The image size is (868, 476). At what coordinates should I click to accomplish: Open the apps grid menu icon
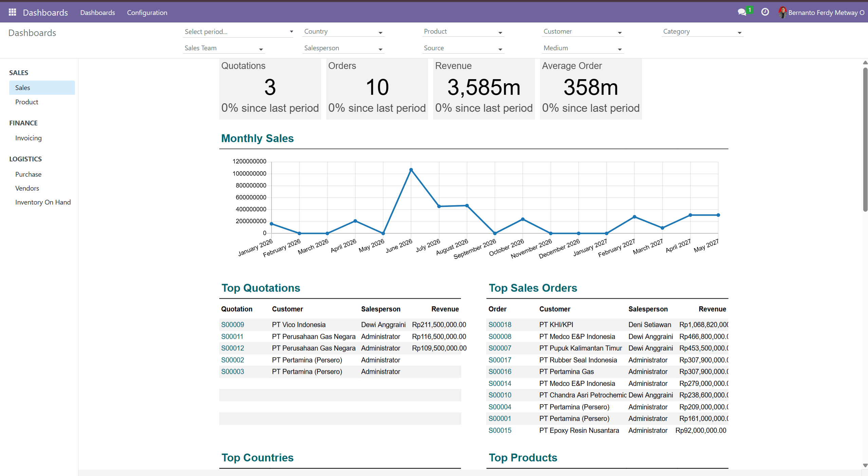[12, 13]
